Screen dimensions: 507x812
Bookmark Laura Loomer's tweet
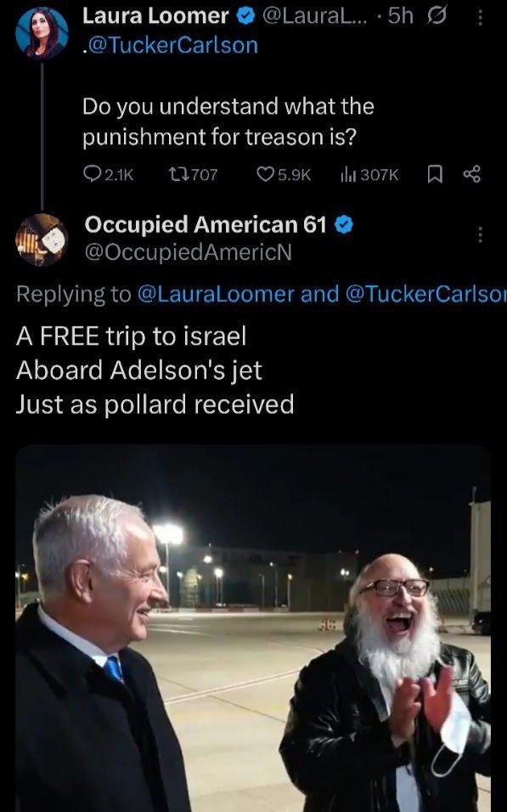pyautogui.click(x=435, y=174)
